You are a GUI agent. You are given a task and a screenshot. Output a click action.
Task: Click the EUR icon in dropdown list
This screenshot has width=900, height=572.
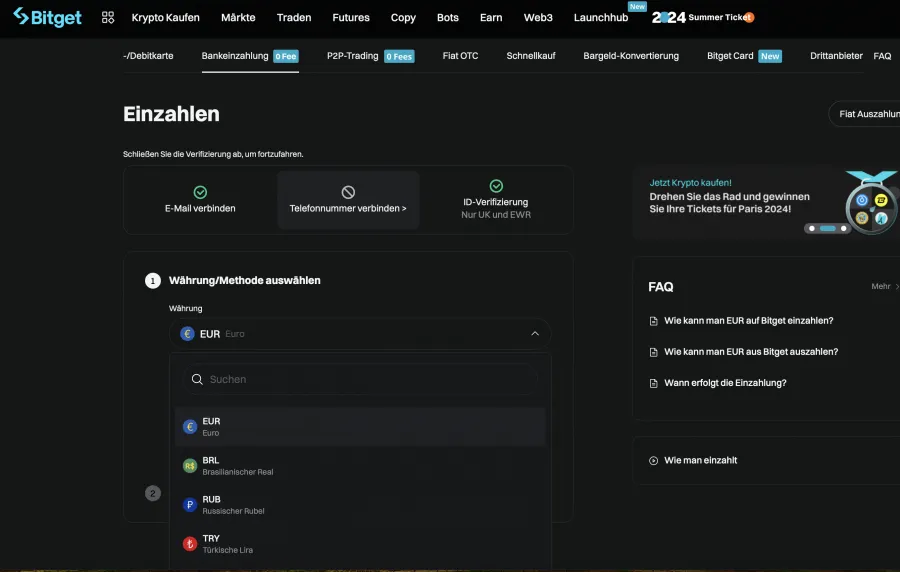[x=190, y=427]
